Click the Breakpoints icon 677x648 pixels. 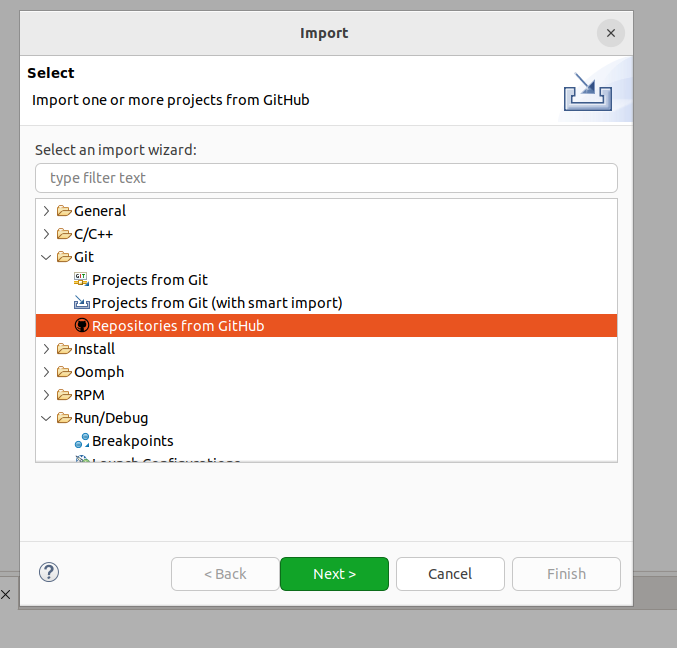(82, 441)
